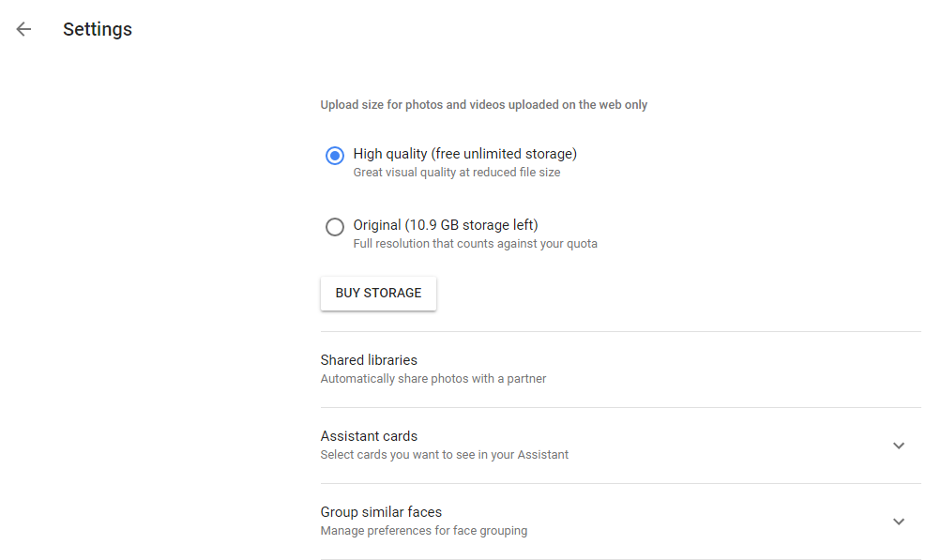The height and width of the screenshot is (560, 926).
Task: Click 'Great visual quality at reduced file size'
Action: [x=457, y=173]
